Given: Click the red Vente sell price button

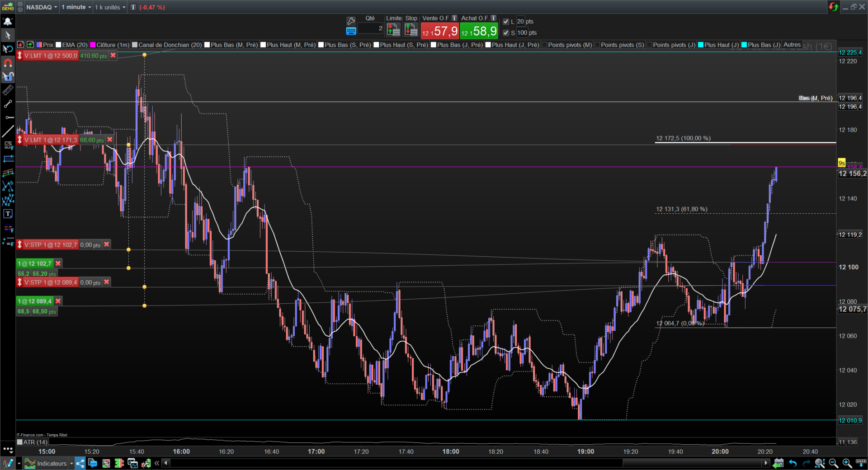Looking at the screenshot, I should [439, 31].
